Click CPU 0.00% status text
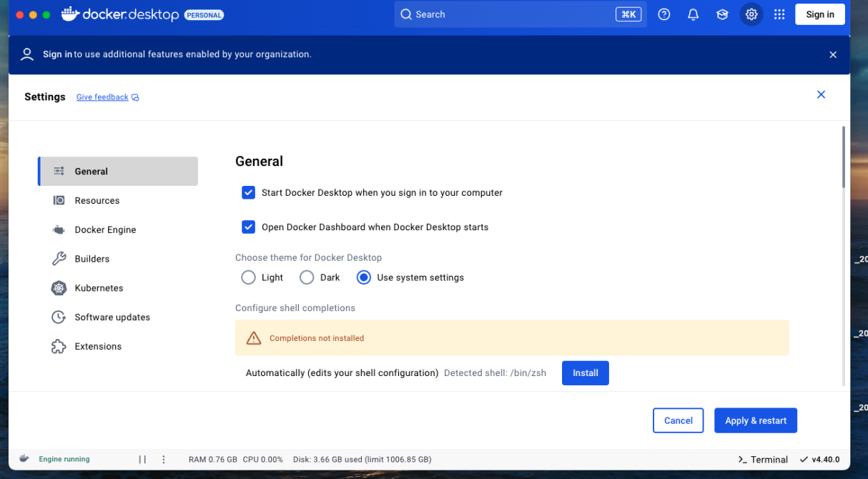 click(x=263, y=460)
